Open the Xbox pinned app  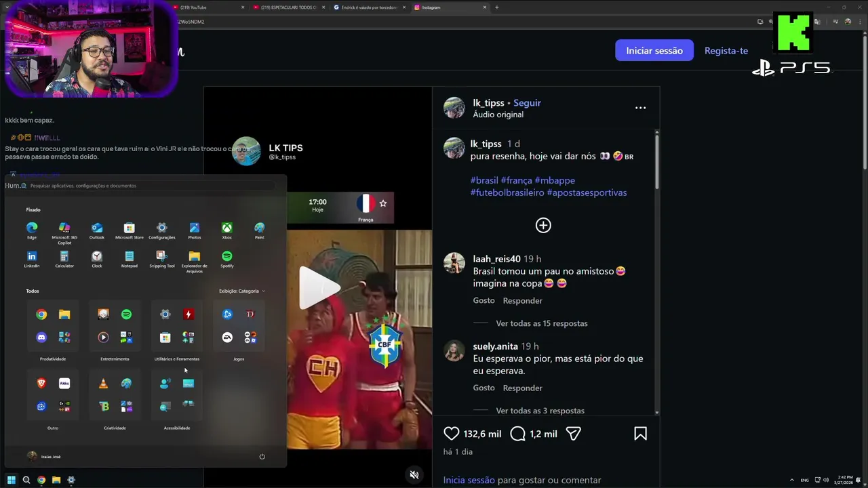pyautogui.click(x=227, y=230)
